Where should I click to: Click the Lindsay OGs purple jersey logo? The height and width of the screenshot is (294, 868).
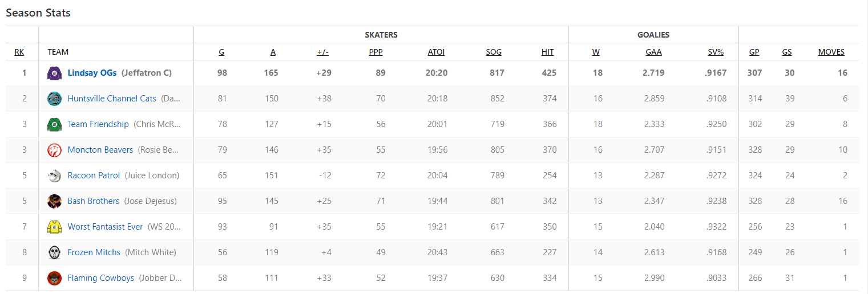pyautogui.click(x=54, y=73)
